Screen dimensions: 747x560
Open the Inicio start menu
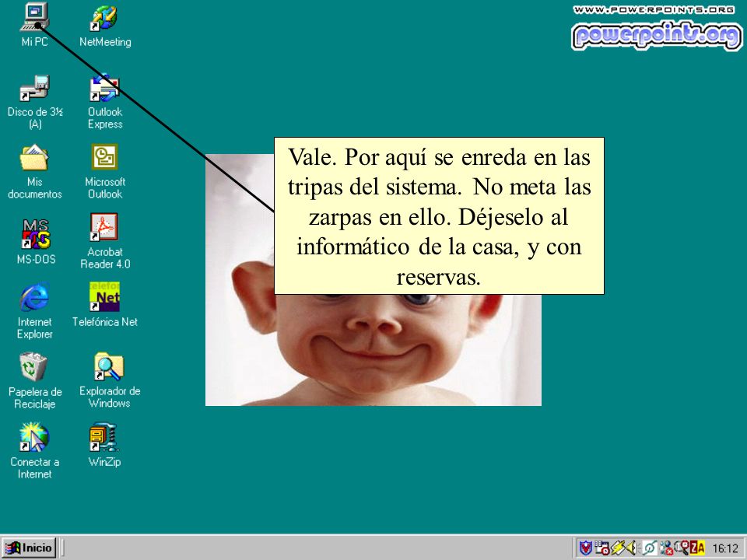click(29, 548)
